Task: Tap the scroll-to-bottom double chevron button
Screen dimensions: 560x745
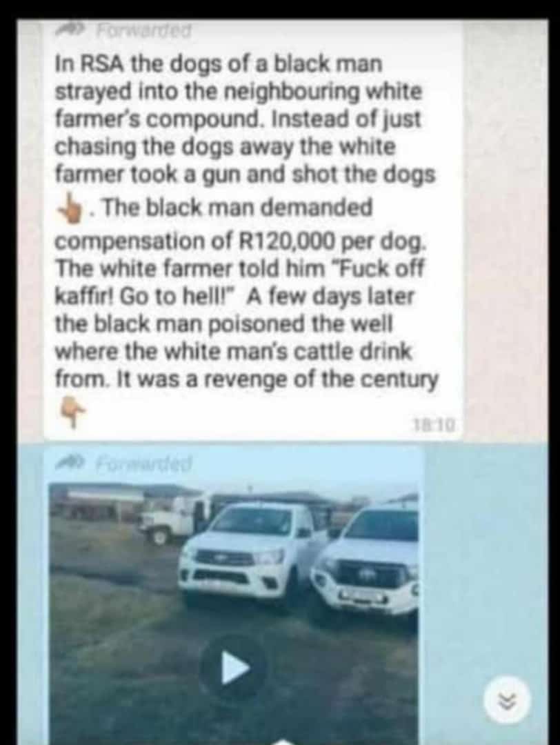Action: tap(506, 698)
